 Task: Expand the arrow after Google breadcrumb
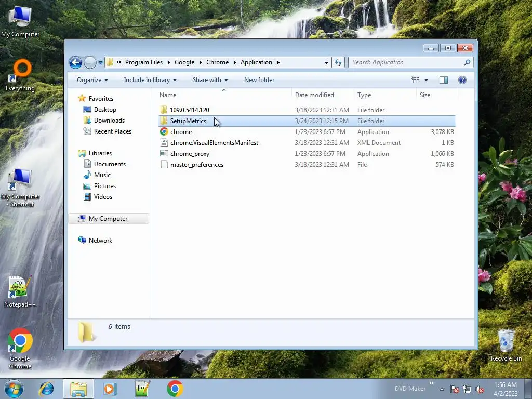pos(200,62)
